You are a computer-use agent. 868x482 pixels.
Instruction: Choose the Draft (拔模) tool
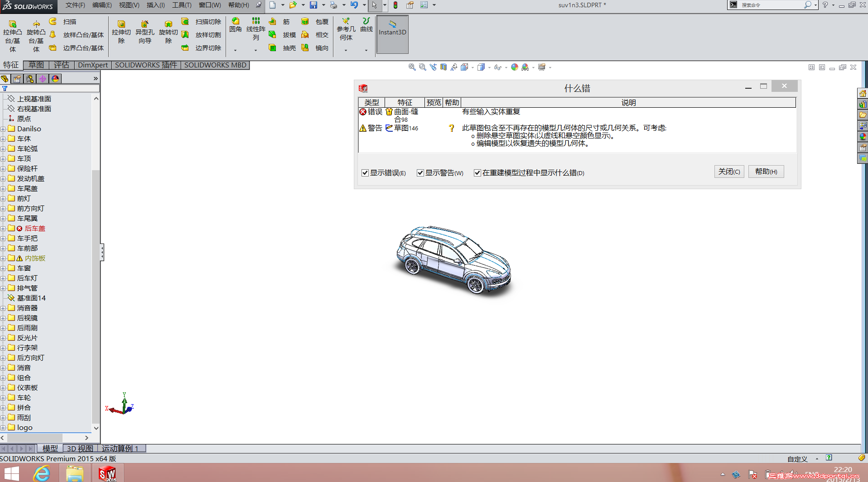[x=282, y=35]
